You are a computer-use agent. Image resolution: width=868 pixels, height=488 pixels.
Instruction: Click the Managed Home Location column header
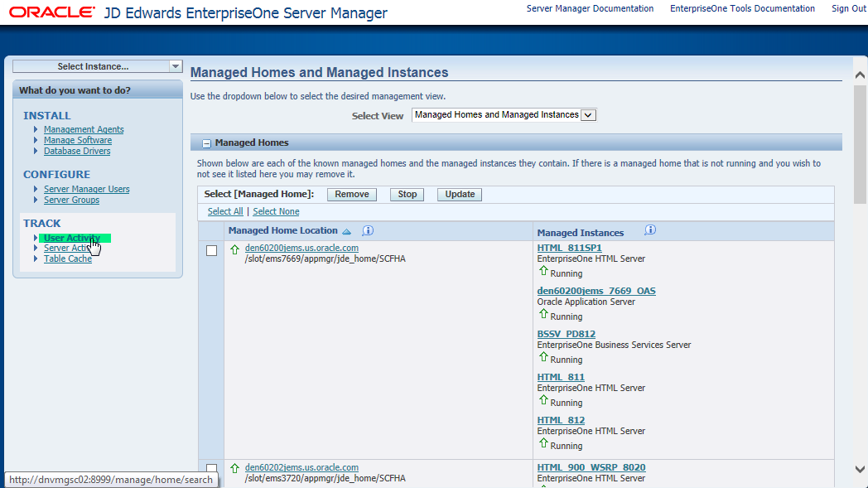click(x=283, y=230)
